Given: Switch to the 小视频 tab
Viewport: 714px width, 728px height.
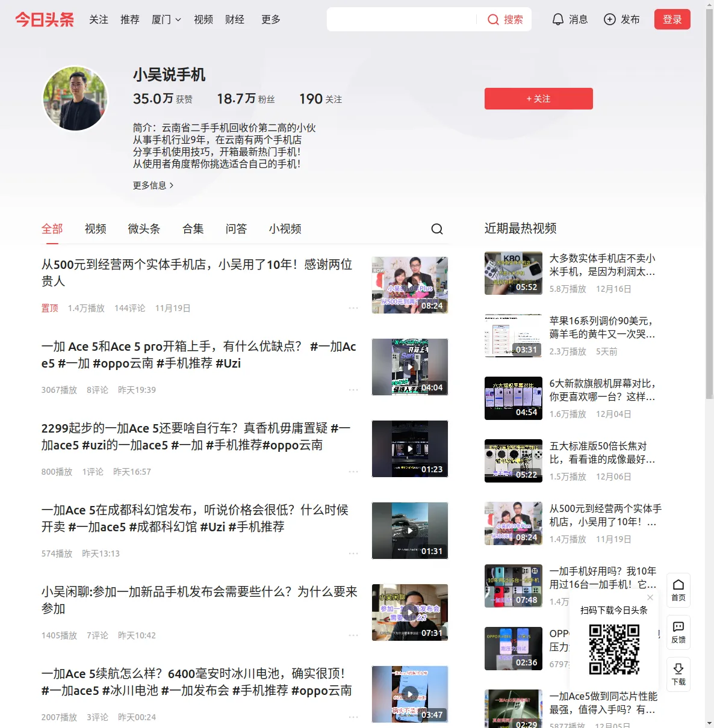Looking at the screenshot, I should point(285,229).
